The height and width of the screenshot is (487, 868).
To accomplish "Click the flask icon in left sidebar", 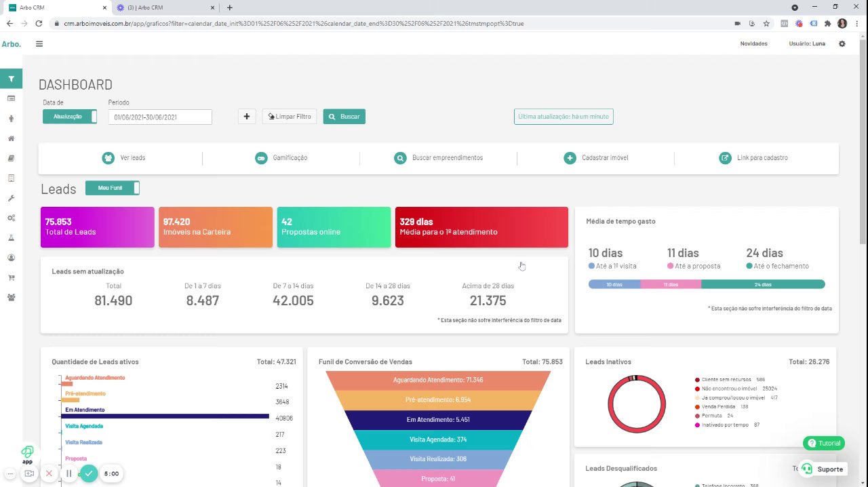I will [11, 238].
